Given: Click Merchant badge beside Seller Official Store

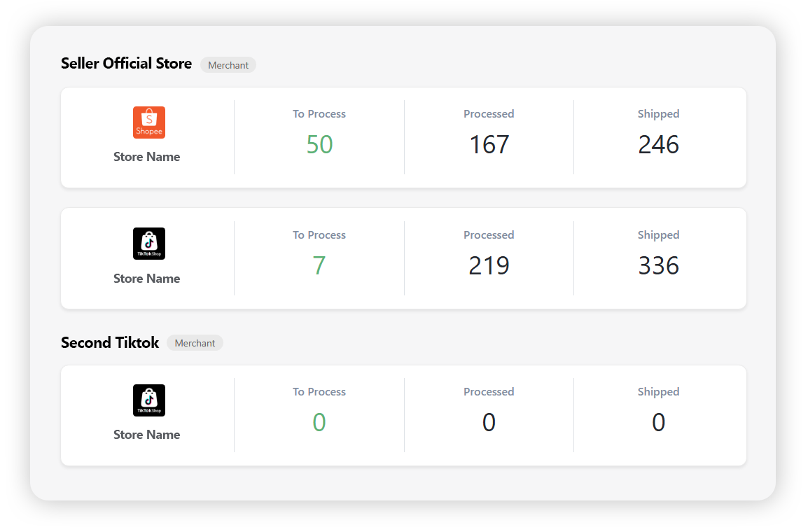Looking at the screenshot, I should [x=228, y=65].
